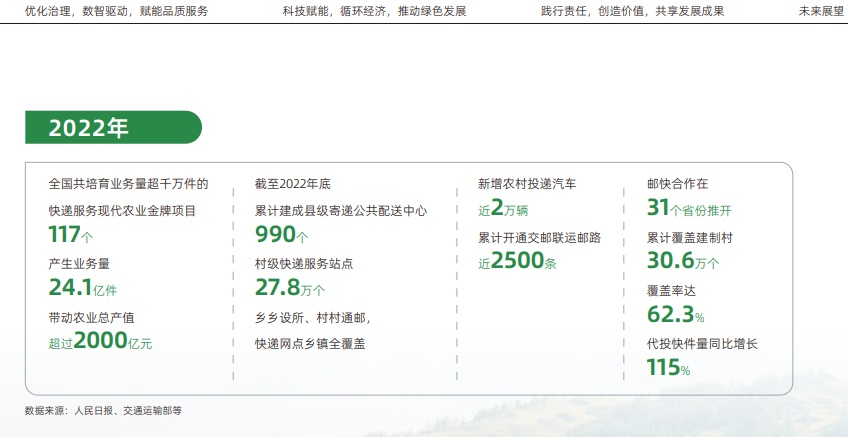Select the 115% growth figure
The width and height of the screenshot is (848, 437).
tap(668, 368)
